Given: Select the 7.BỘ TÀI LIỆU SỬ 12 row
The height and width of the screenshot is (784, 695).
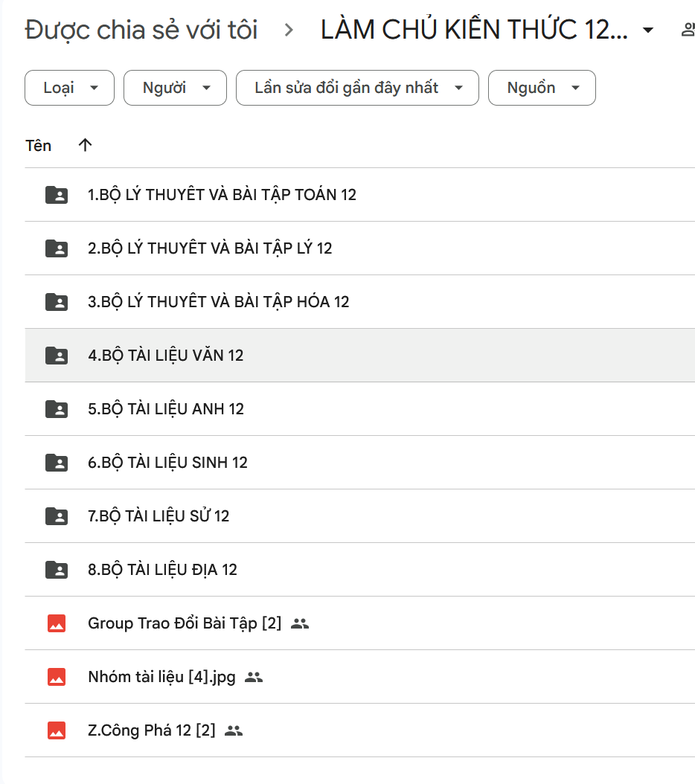Looking at the screenshot, I should tap(158, 516).
